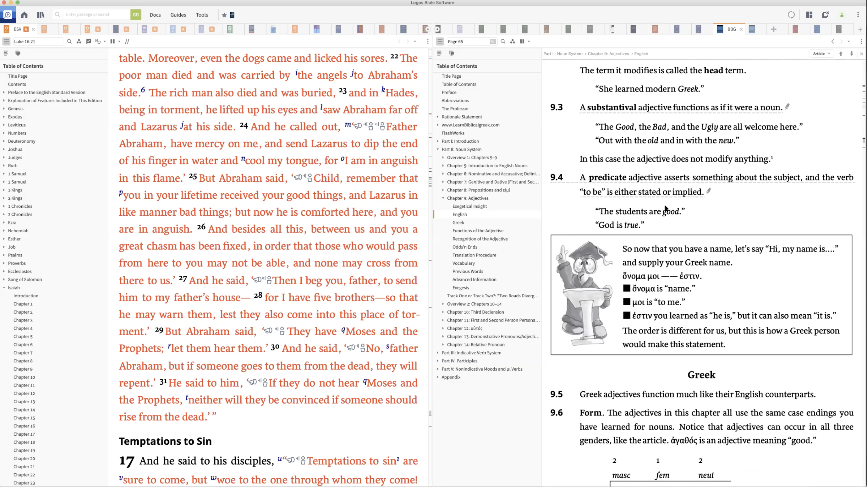This screenshot has height=487, width=868.
Task: Toggle ESV table of contents sidebar button
Action: click(x=6, y=42)
